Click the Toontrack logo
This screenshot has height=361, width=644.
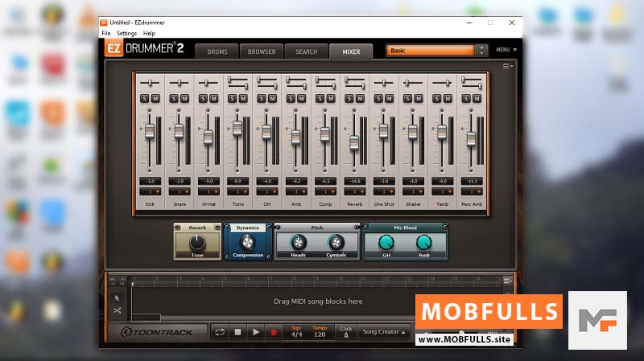[x=157, y=332]
